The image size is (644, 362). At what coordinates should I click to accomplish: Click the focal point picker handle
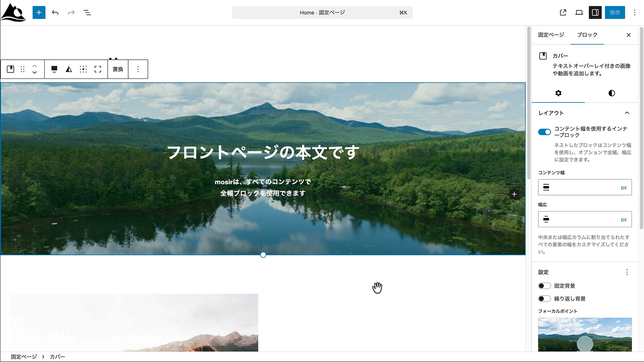point(585,344)
